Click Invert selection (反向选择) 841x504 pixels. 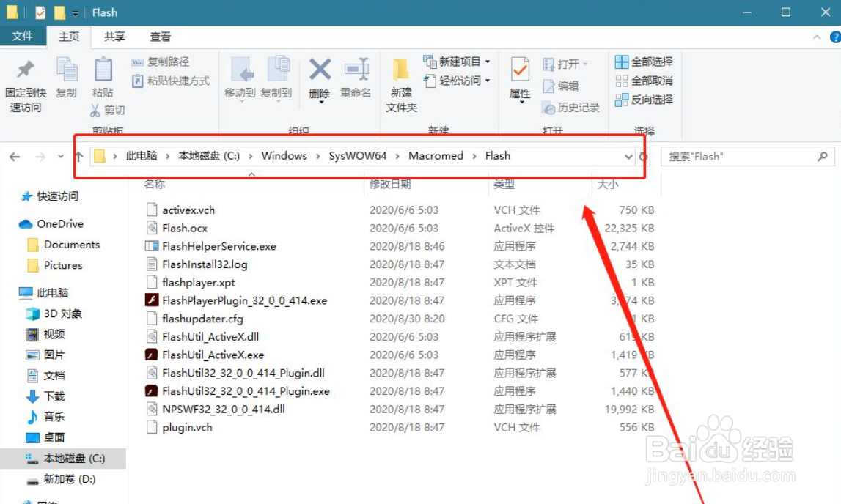click(644, 100)
